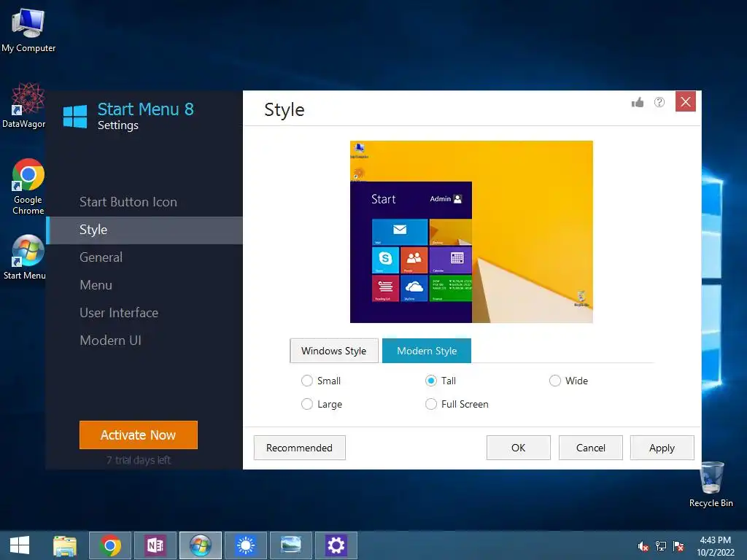This screenshot has width=747, height=560.
Task: Click the 'Start Menu 8' title text
Action: click(x=146, y=109)
